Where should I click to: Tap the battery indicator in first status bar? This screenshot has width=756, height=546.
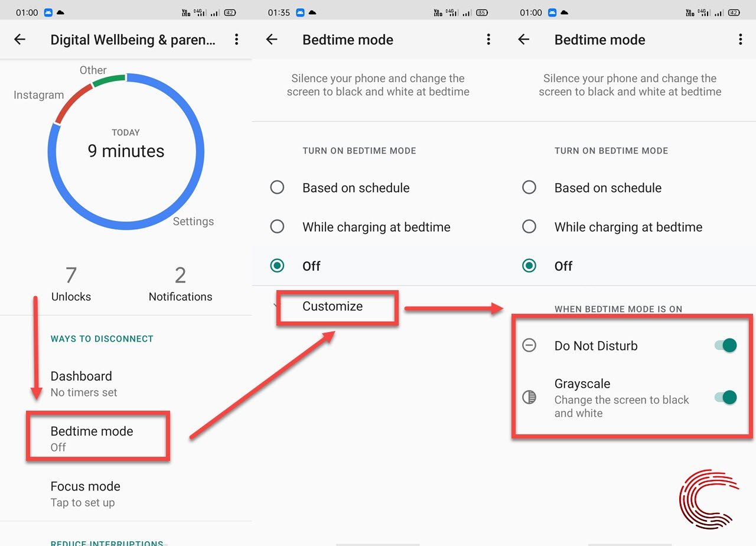(x=230, y=12)
